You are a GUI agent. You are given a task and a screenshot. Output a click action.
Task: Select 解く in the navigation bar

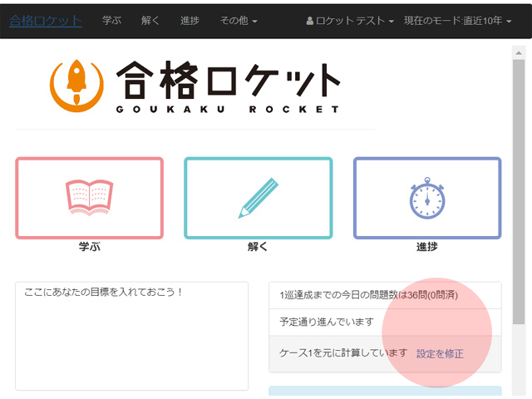pyautogui.click(x=150, y=21)
